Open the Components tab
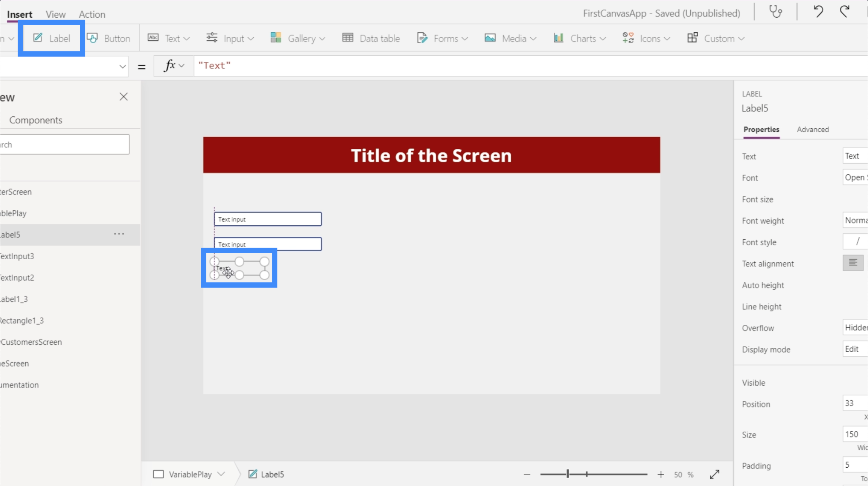 point(36,120)
